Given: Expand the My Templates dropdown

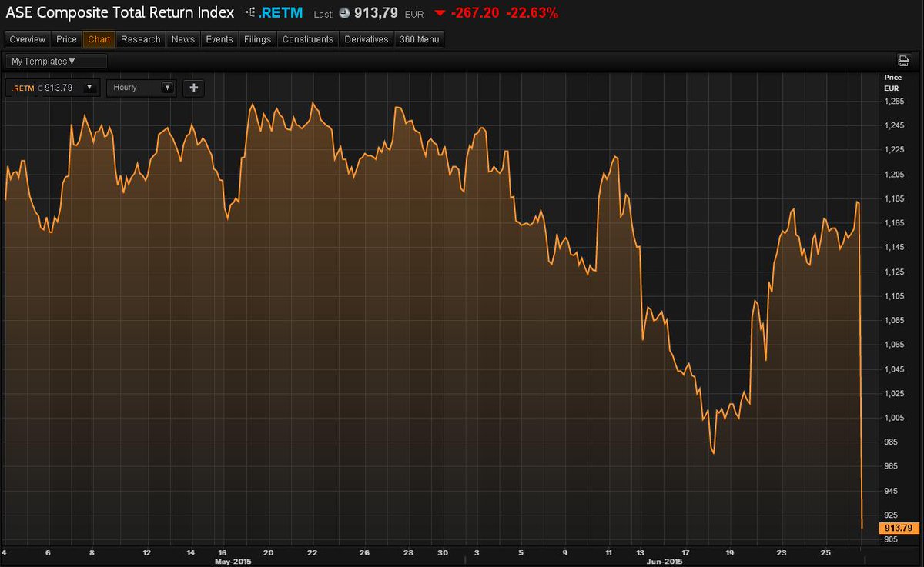Looking at the screenshot, I should pos(56,62).
